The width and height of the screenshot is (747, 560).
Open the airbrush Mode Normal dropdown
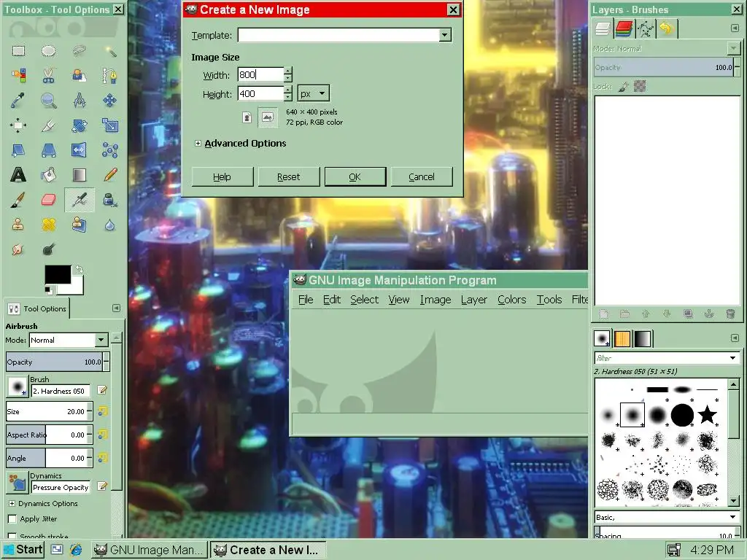(101, 340)
